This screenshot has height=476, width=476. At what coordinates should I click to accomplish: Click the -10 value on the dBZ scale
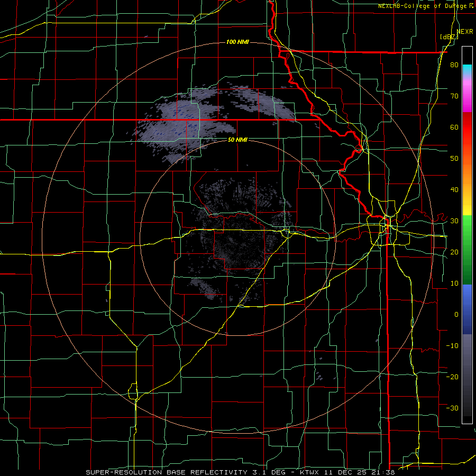click(452, 346)
